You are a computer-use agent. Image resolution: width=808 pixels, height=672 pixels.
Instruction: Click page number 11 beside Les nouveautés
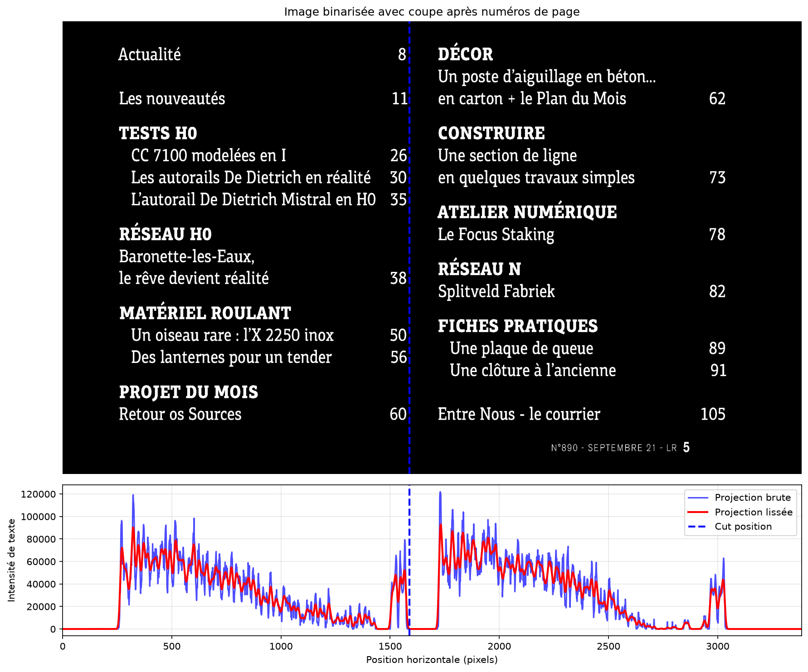(x=400, y=99)
